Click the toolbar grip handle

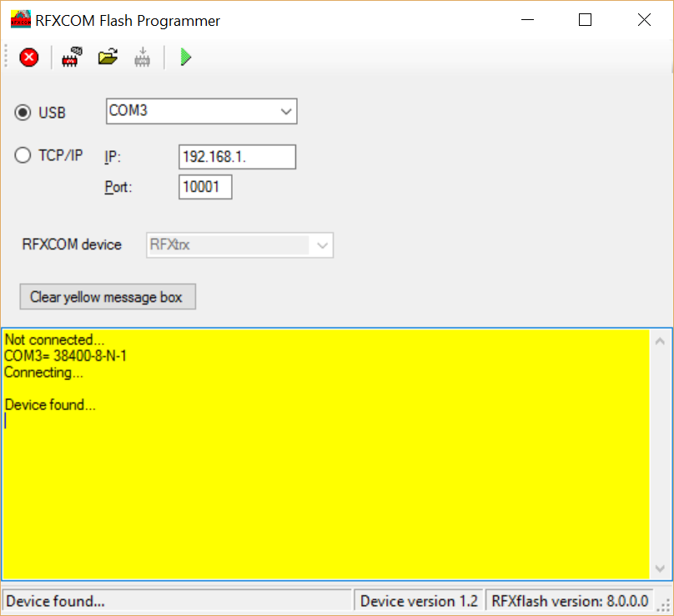(x=6, y=57)
